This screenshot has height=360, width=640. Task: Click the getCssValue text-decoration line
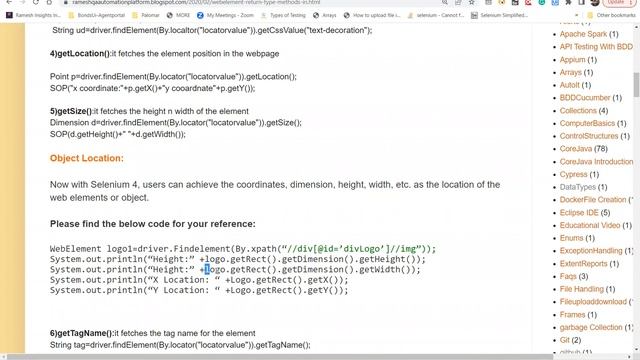point(212,31)
